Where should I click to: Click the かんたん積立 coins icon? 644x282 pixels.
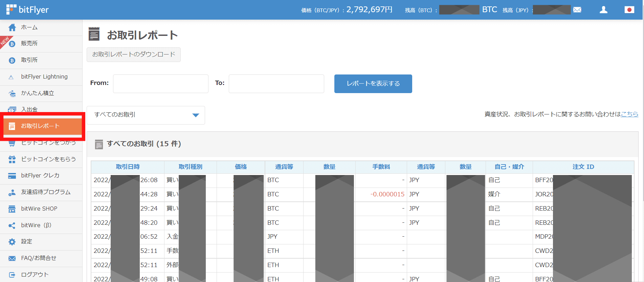pyautogui.click(x=12, y=93)
